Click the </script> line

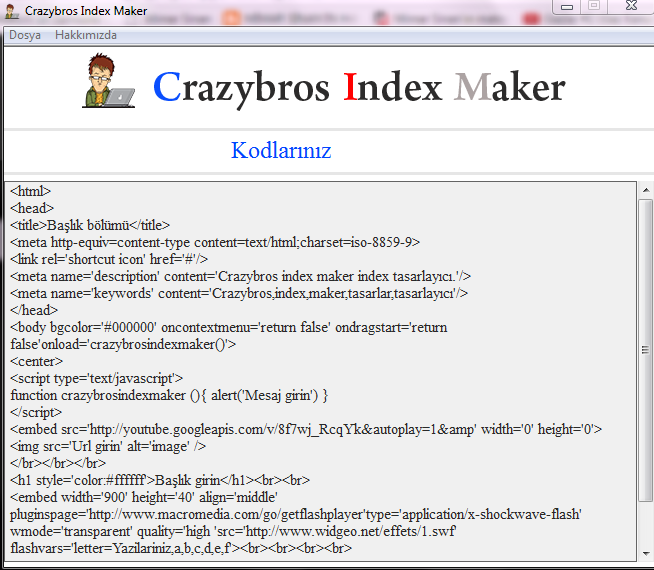click(36, 412)
